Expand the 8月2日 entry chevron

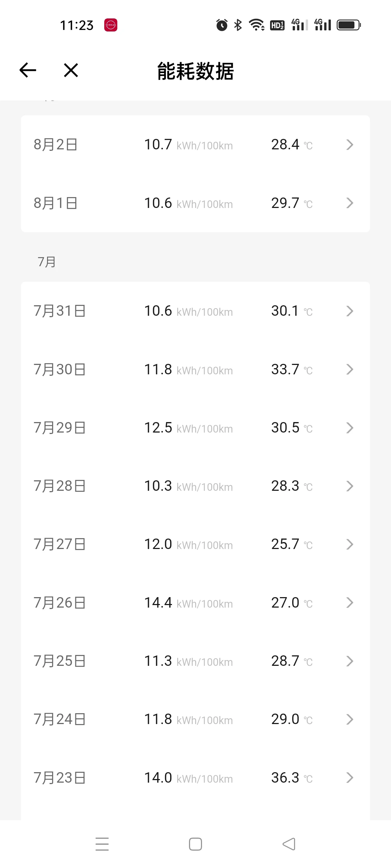(x=349, y=145)
